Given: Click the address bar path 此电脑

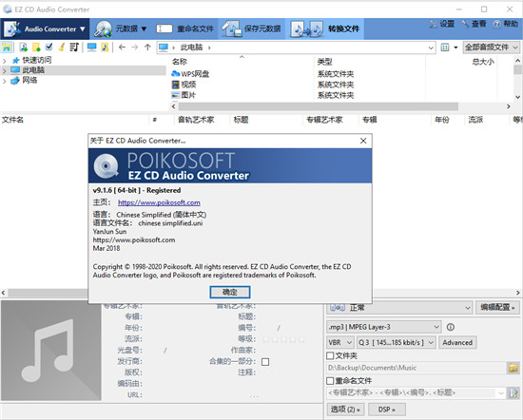Looking at the screenshot, I should tap(191, 48).
